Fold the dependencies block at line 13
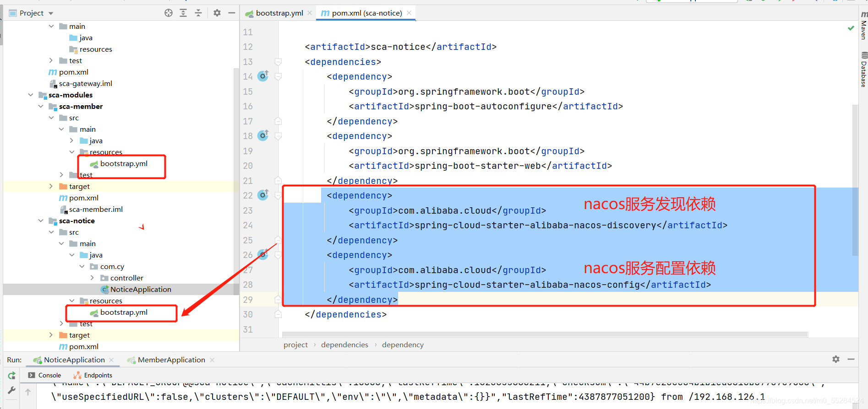 coord(278,62)
